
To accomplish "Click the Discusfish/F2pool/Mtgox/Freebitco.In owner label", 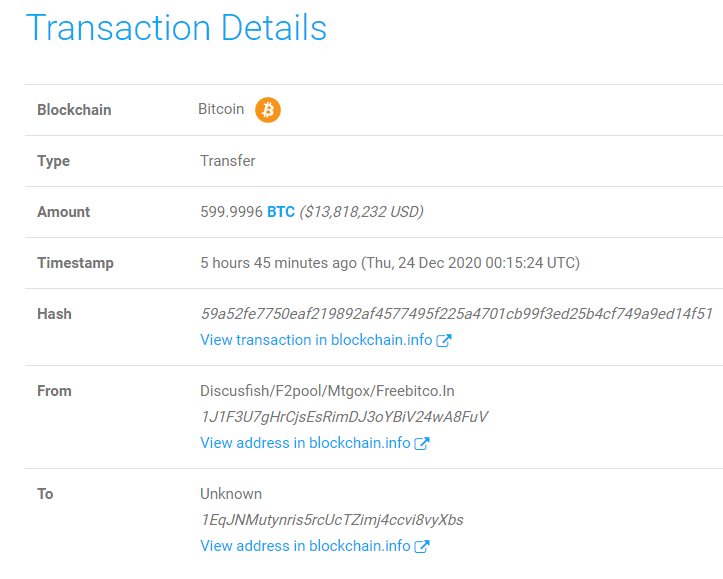I will click(x=327, y=391).
